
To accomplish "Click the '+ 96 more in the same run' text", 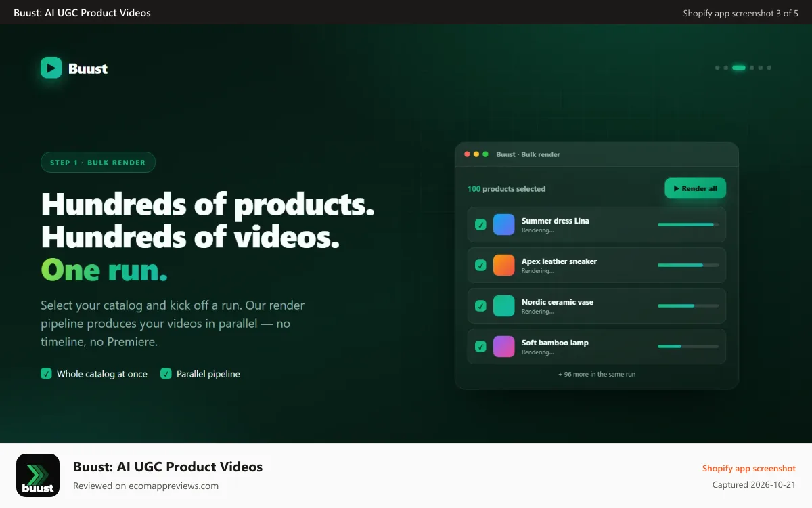I will click(x=597, y=374).
